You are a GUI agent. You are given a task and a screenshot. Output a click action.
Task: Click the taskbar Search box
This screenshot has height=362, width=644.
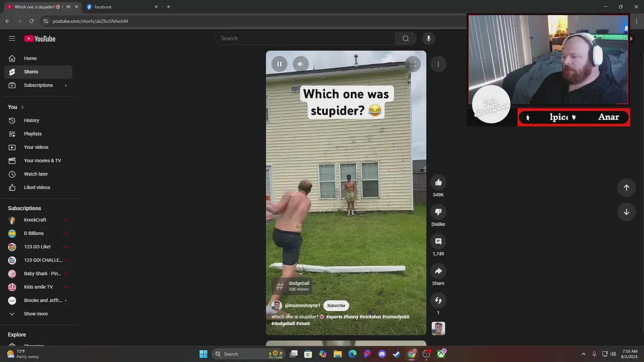pyautogui.click(x=249, y=354)
